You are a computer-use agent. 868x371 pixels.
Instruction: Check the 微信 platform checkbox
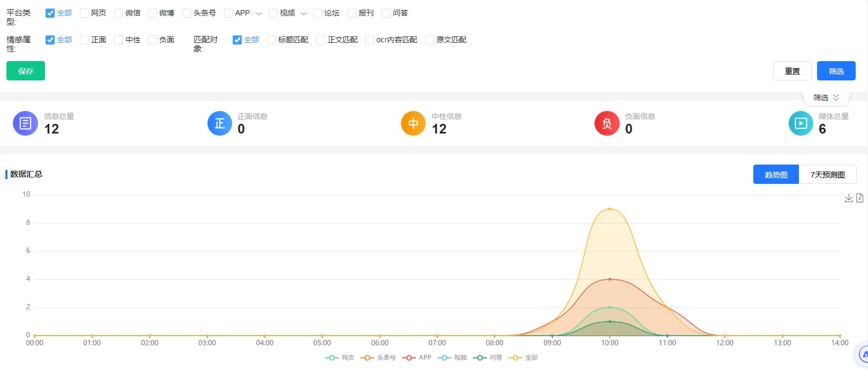pyautogui.click(x=118, y=13)
